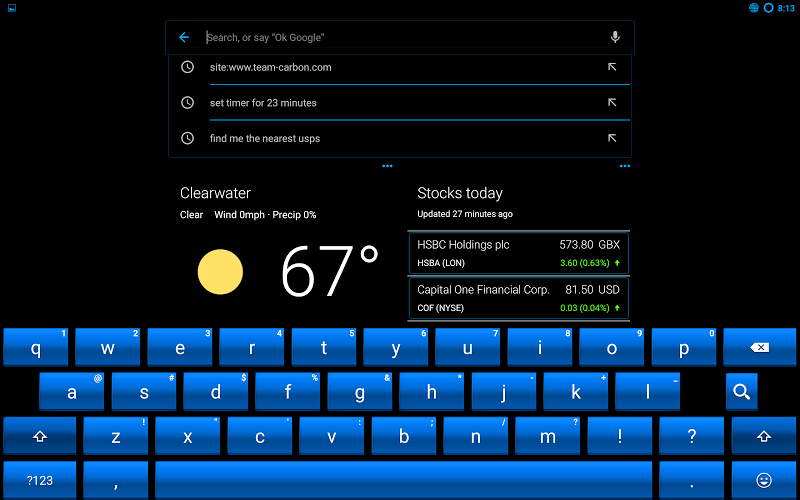The width and height of the screenshot is (800, 500).
Task: Tap the i key
Action: 540,347
